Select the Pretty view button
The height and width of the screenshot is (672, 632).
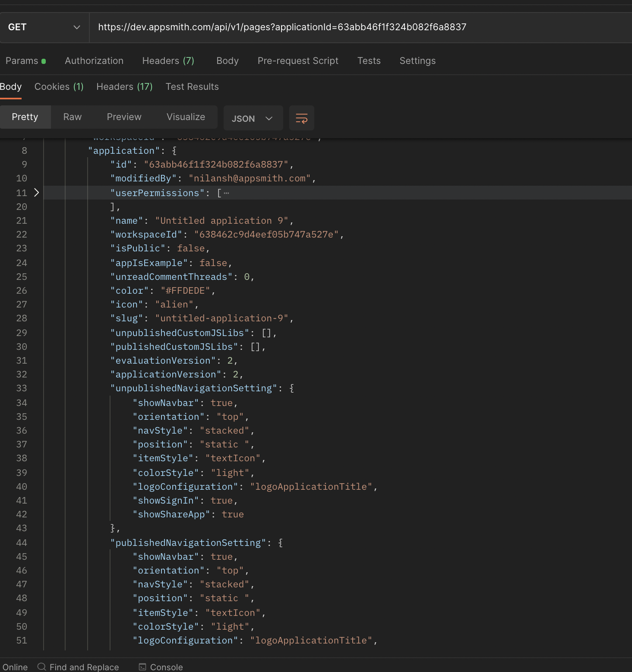(25, 117)
